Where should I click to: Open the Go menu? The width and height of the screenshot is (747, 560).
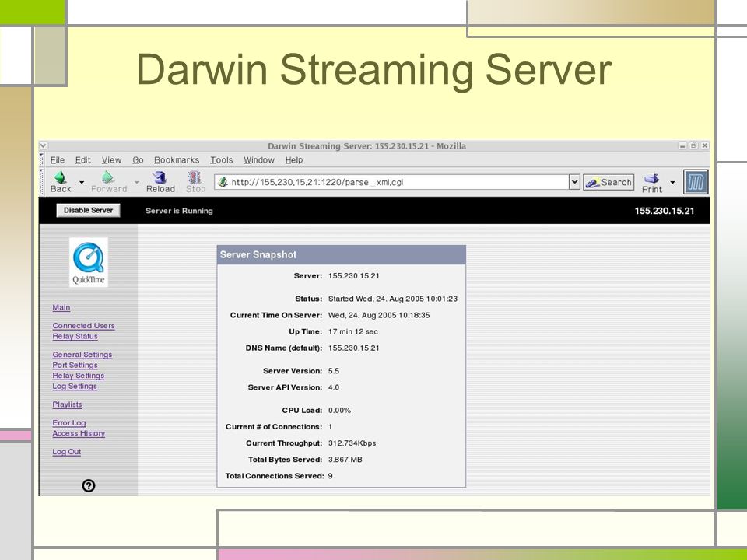click(139, 160)
